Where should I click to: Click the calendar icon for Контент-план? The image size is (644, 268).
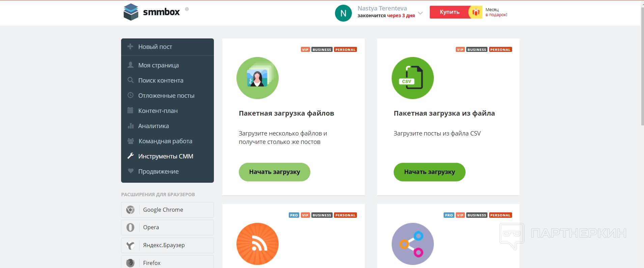pos(130,110)
